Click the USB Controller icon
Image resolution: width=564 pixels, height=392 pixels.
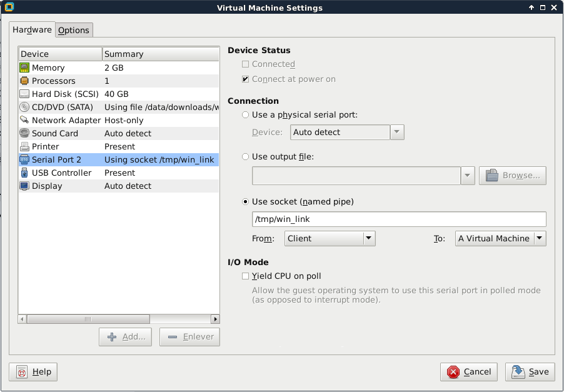(24, 173)
